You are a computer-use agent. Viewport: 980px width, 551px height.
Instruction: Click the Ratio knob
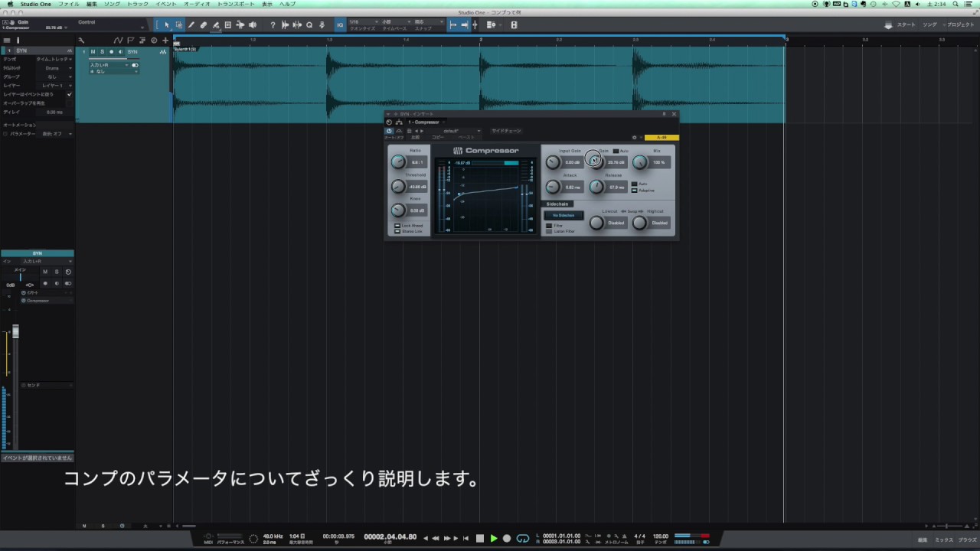398,162
